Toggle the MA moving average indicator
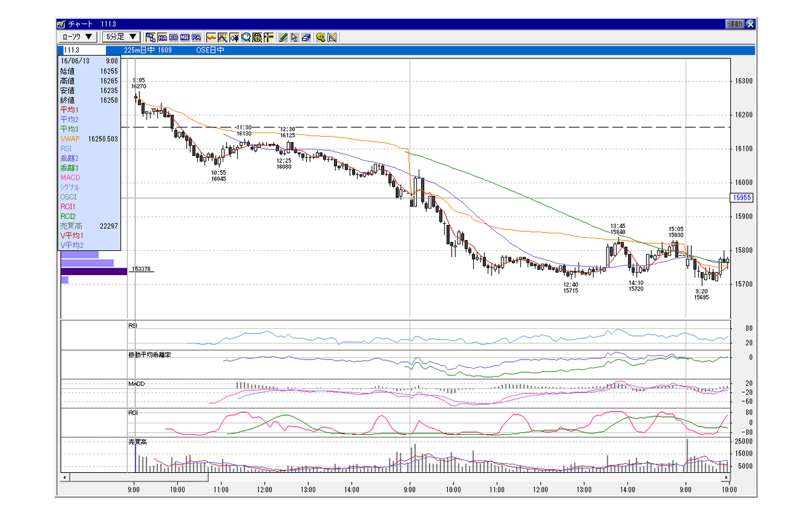 coord(162,37)
